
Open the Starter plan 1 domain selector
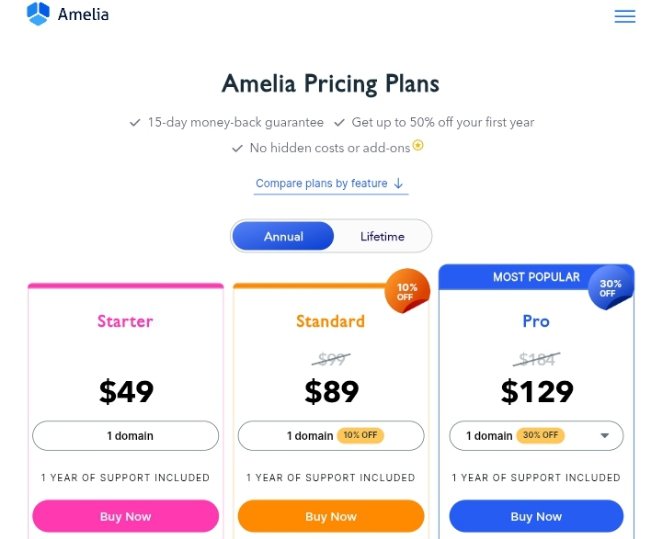click(x=125, y=436)
